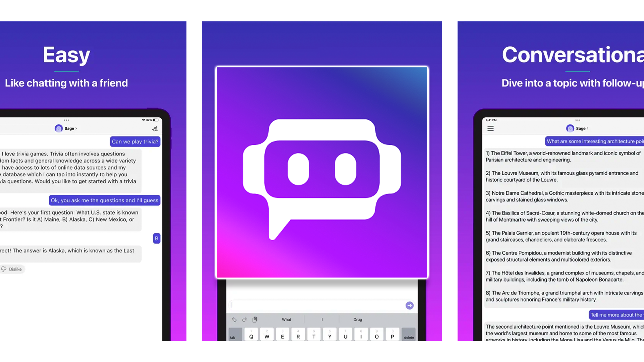Click the share/broadcast icon top right
Screen dimensions: 644x362
point(155,129)
